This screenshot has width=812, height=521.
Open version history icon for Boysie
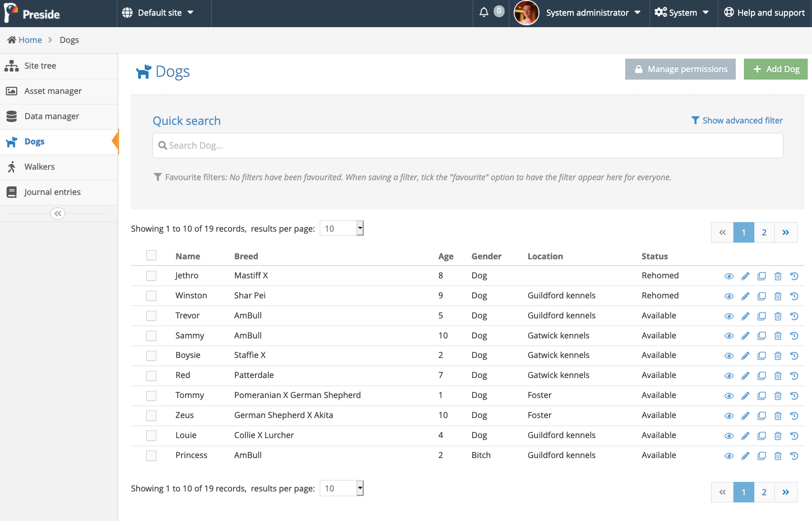(794, 356)
